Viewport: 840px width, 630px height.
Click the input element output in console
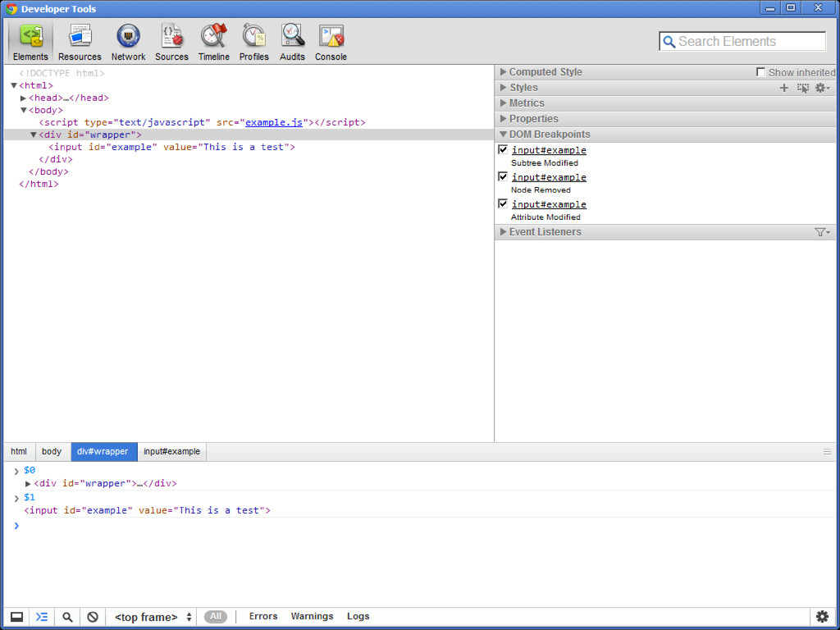pyautogui.click(x=148, y=510)
